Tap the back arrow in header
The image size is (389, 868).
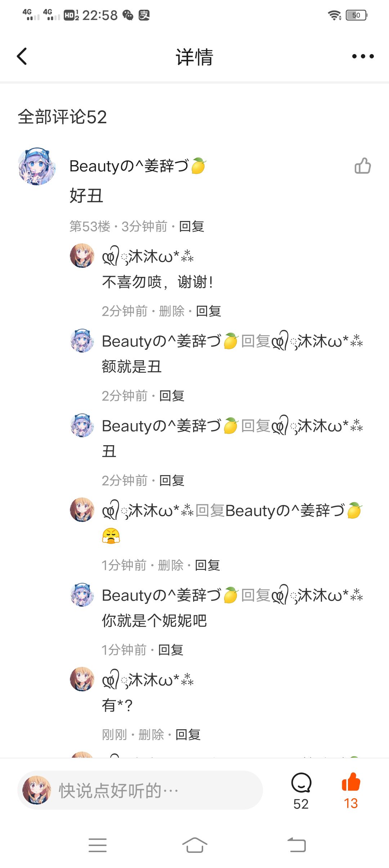(x=22, y=56)
